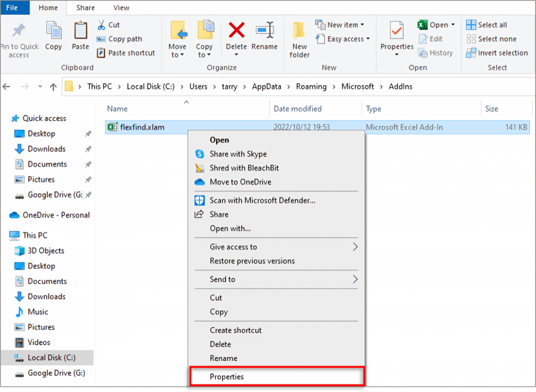Expand the New item dropdown
Viewport: 536px width, 392px height.
(362, 24)
